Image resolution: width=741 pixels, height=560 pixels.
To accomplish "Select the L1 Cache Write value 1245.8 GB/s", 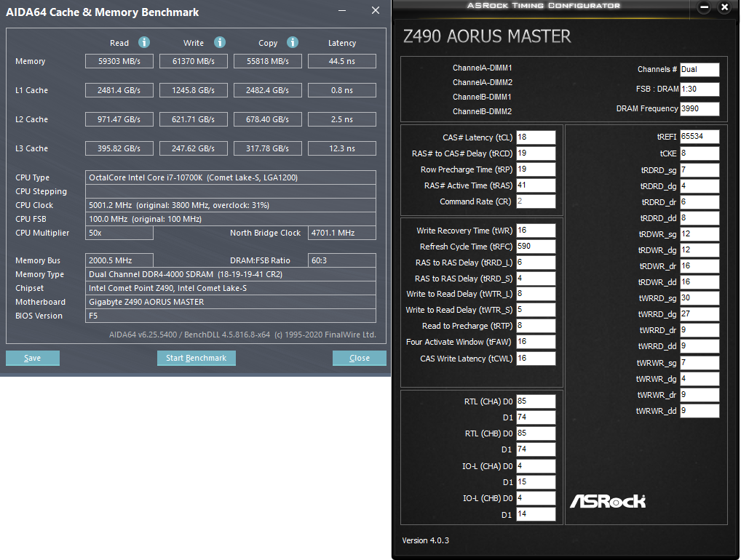I will [194, 90].
